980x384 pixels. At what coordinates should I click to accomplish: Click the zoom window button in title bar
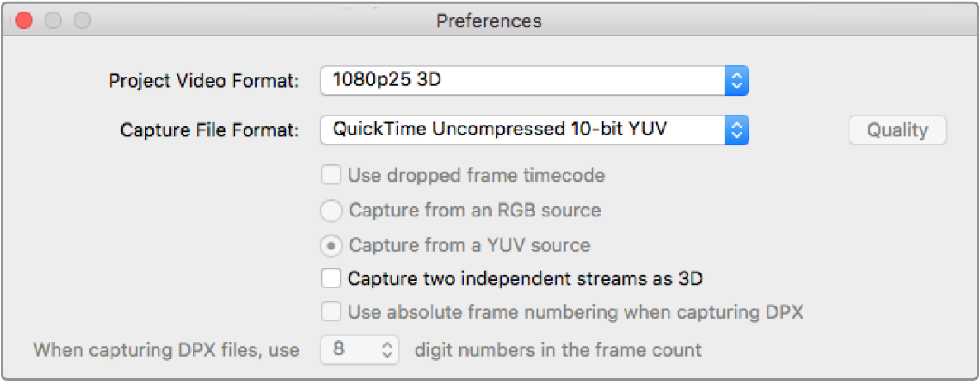[81, 21]
